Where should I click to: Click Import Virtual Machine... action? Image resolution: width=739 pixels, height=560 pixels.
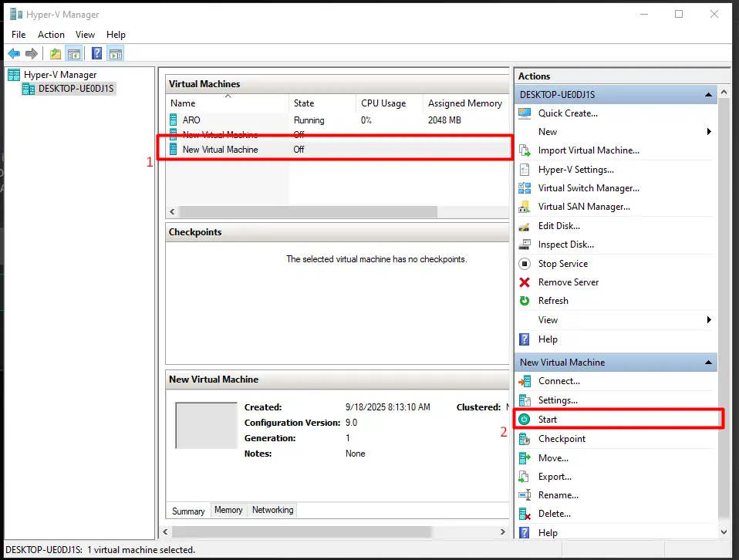pyautogui.click(x=589, y=150)
